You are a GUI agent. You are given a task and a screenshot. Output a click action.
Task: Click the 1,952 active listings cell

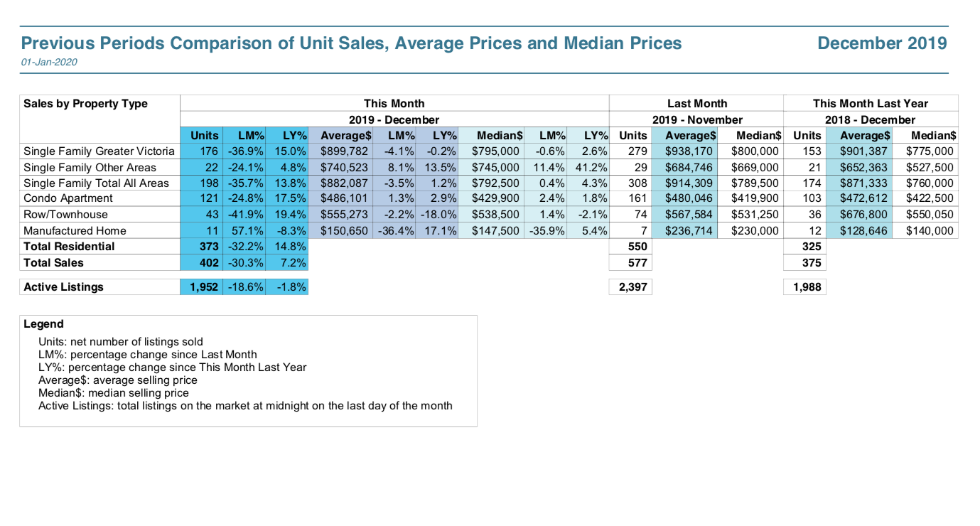[203, 287]
